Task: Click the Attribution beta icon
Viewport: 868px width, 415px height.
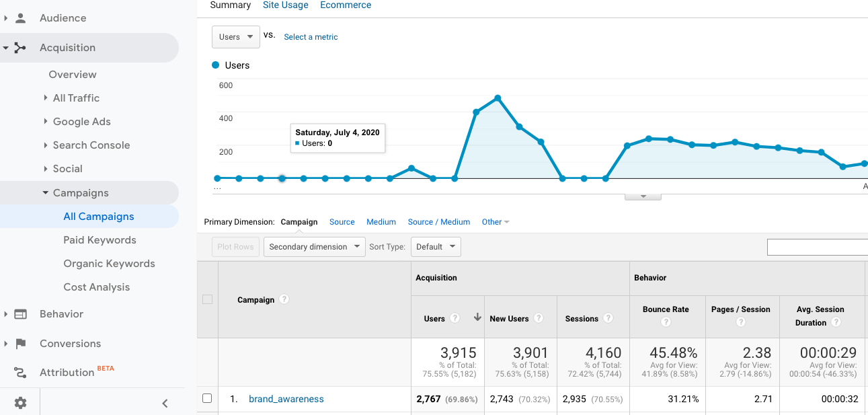Action: click(x=20, y=373)
